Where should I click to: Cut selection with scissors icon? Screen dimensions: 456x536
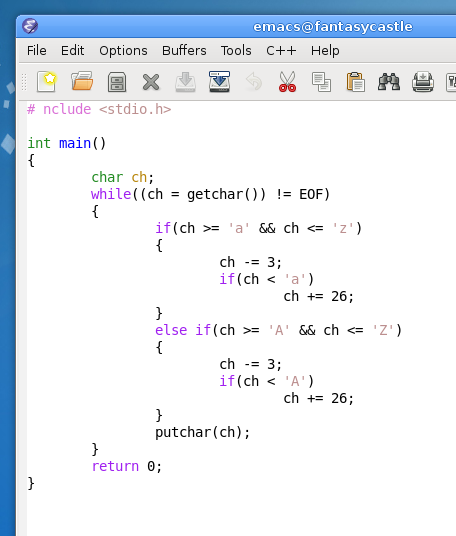coord(287,81)
